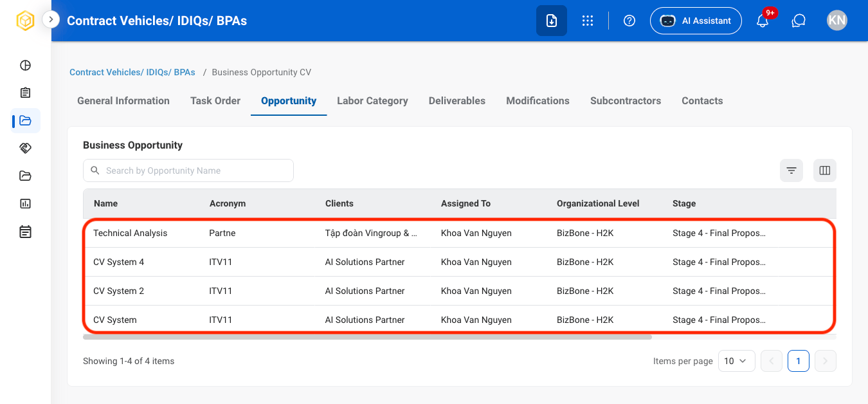This screenshot has height=404, width=868.
Task: Open the clipboard icon in sidebar
Action: click(x=25, y=93)
